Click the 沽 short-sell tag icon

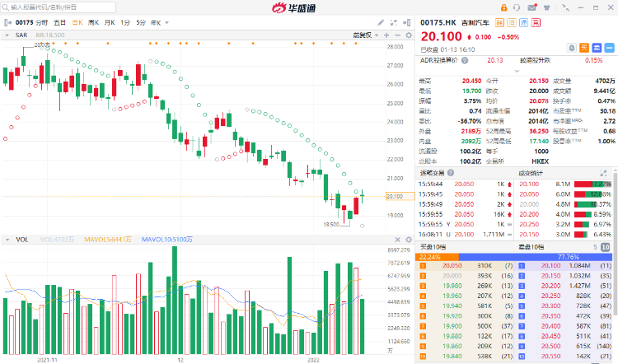[512, 23]
